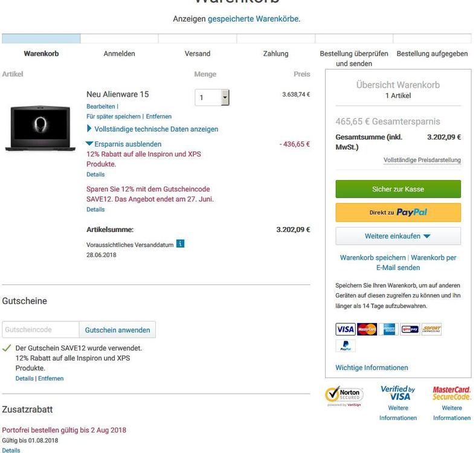Click the giropay payment icon
Screen dimensions: 476x453
coord(410,329)
